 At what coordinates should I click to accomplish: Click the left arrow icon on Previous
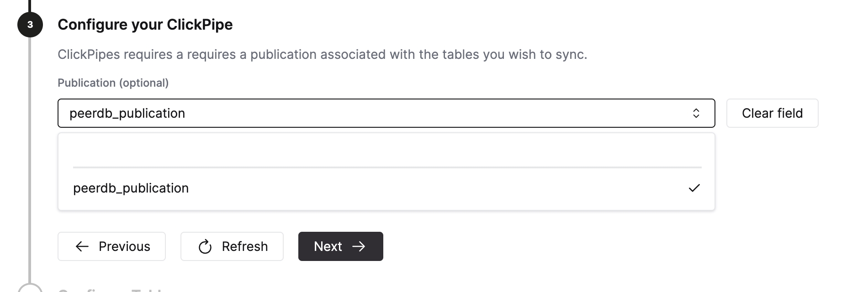coord(82,246)
